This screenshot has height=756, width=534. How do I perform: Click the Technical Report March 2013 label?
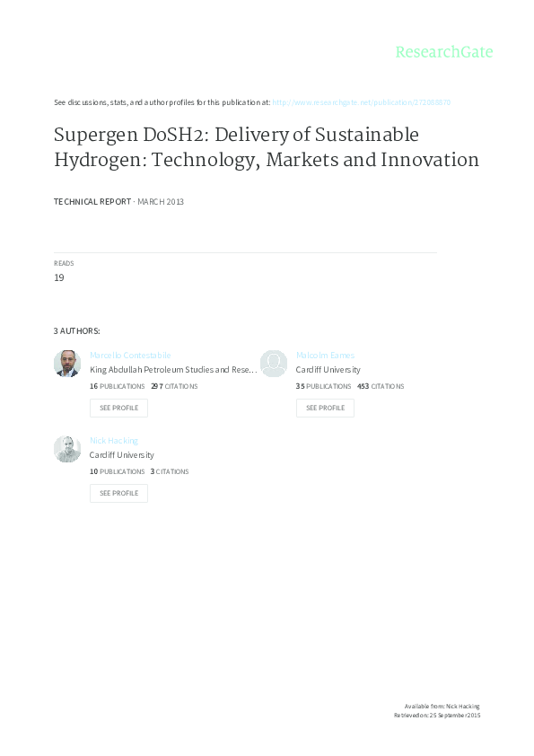coord(118,201)
